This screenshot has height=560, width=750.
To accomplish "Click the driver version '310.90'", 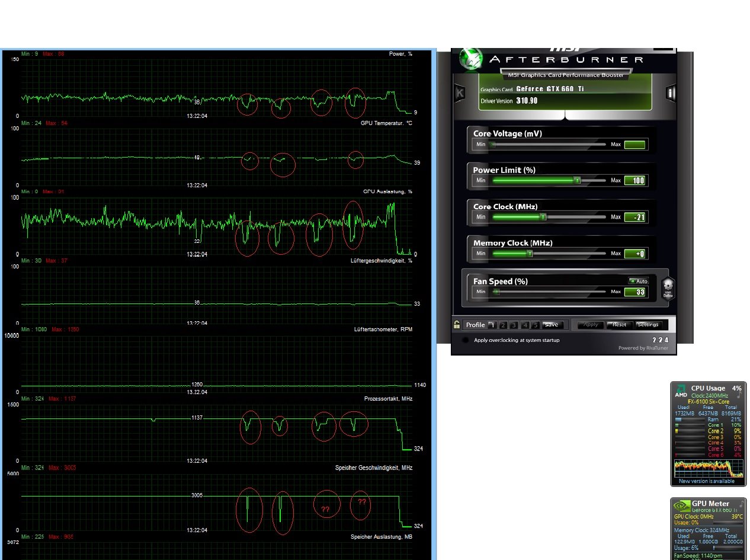I will pyautogui.click(x=527, y=101).
